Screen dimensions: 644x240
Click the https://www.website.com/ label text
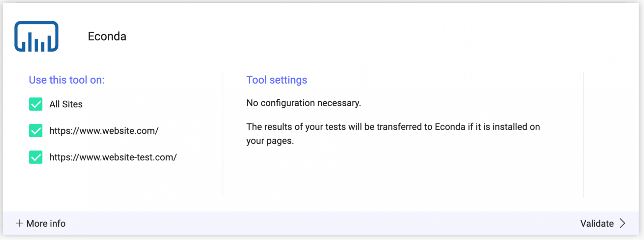(x=104, y=131)
